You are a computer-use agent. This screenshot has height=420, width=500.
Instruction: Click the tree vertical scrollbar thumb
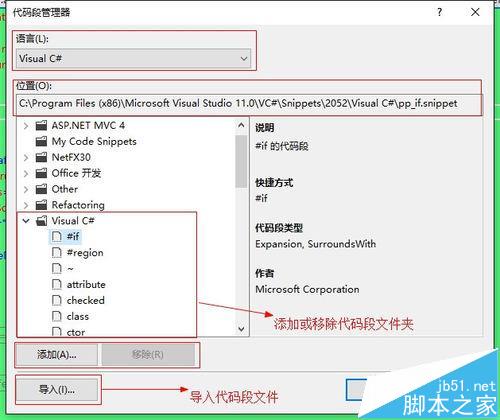click(x=241, y=161)
